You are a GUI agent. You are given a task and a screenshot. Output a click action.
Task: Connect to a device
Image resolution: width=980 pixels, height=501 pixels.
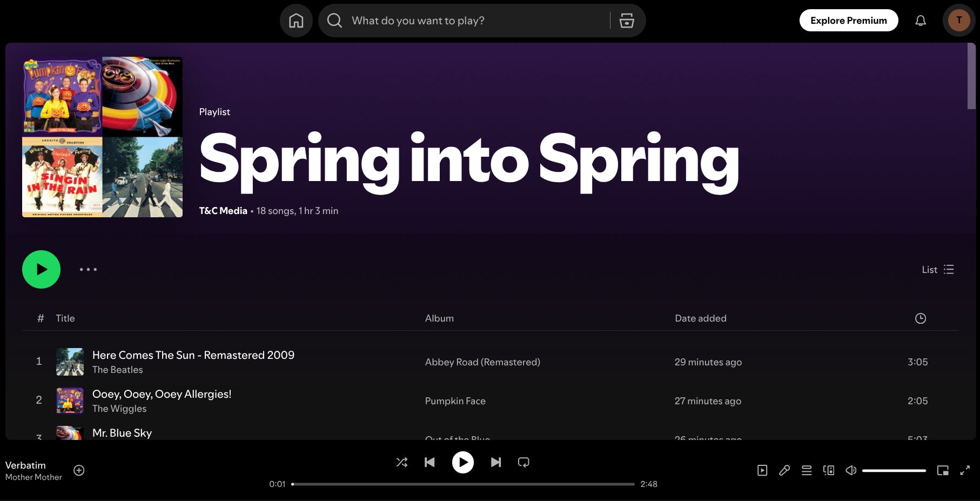[x=829, y=470]
